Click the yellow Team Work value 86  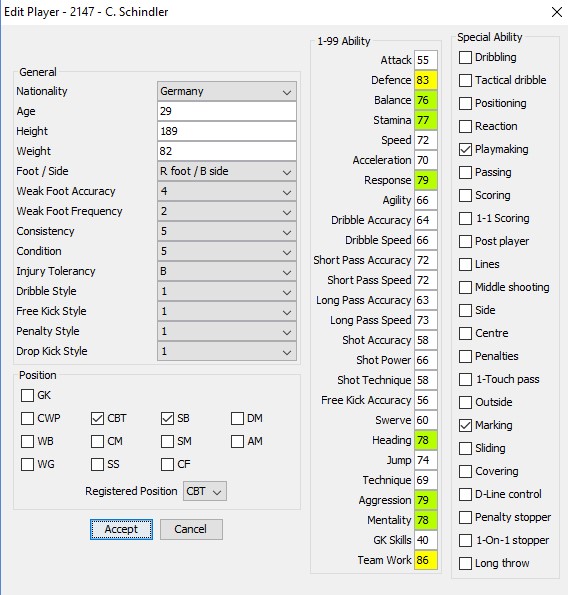tap(426, 560)
